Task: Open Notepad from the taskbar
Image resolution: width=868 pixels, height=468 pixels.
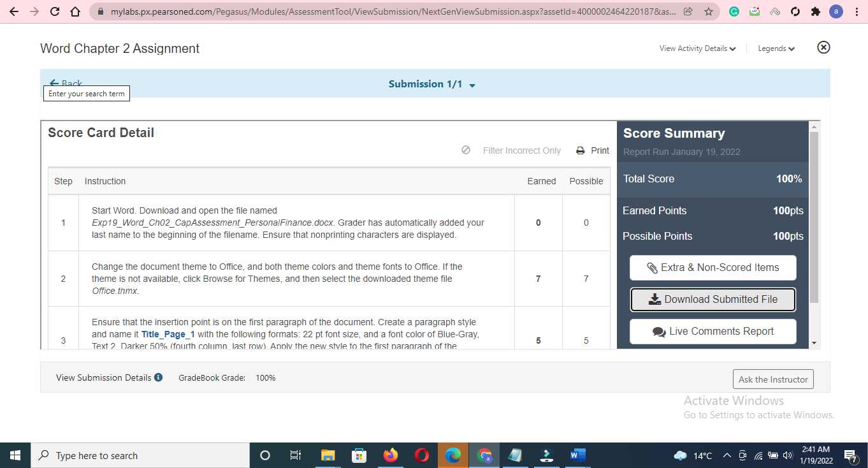Action: pos(515,455)
